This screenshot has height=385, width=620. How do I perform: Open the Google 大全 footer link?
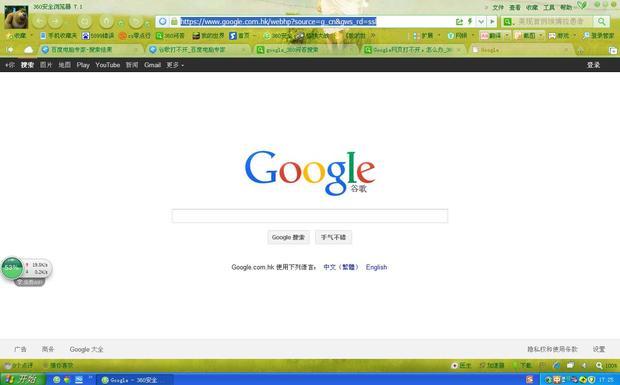(86, 349)
